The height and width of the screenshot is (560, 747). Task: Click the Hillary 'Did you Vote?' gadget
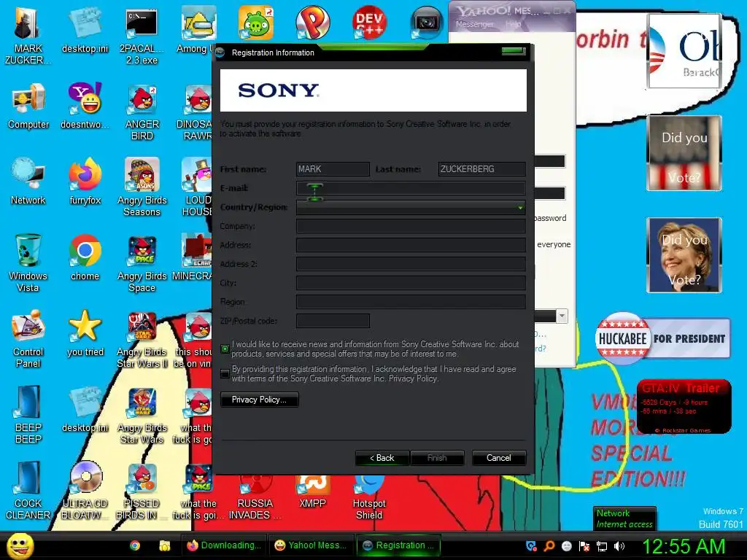tap(684, 255)
